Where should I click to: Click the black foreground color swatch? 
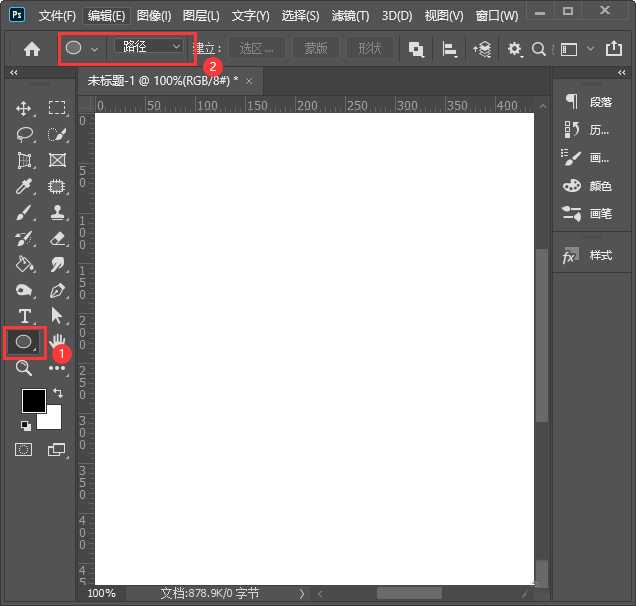coord(33,400)
